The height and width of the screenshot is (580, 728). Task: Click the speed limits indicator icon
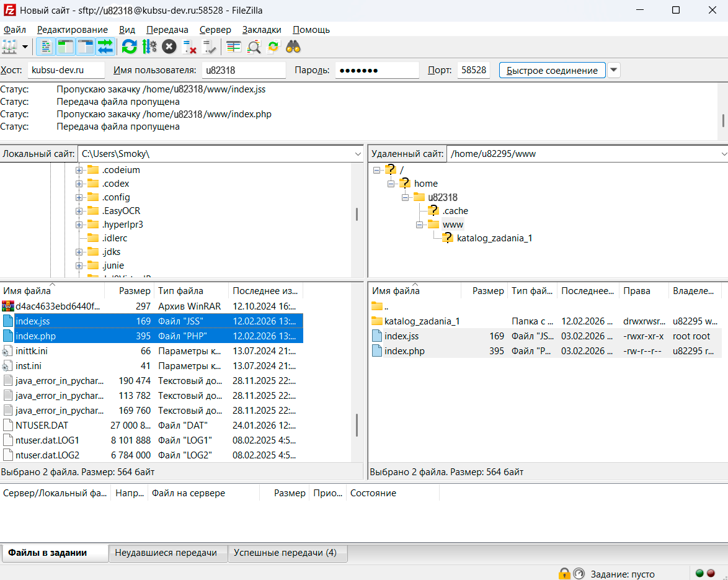pos(579,574)
